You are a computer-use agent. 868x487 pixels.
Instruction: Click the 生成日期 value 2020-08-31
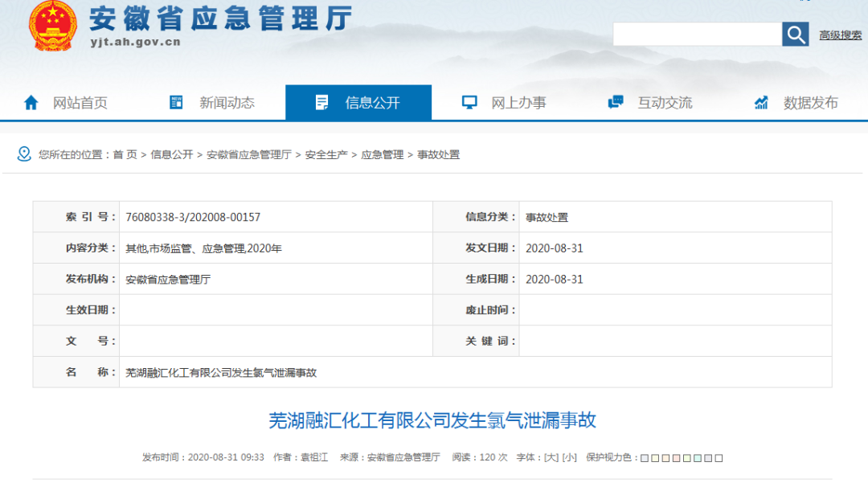click(554, 280)
